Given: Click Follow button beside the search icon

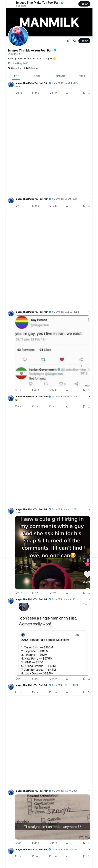Looking at the screenshot, I should pyautogui.click(x=84, y=41).
